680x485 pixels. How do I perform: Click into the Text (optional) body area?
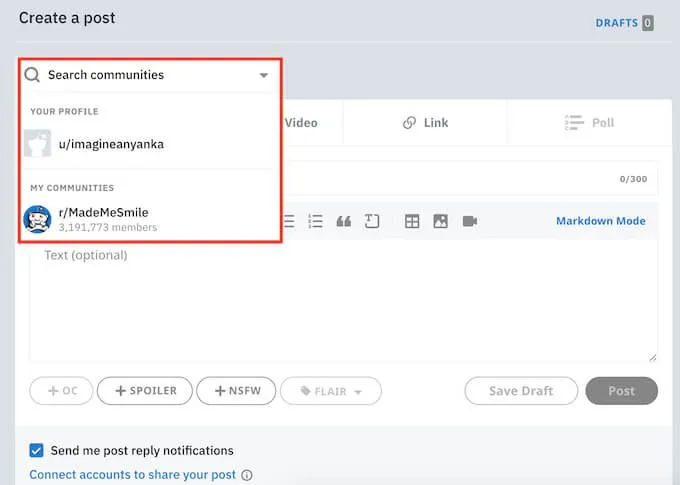coord(343,301)
